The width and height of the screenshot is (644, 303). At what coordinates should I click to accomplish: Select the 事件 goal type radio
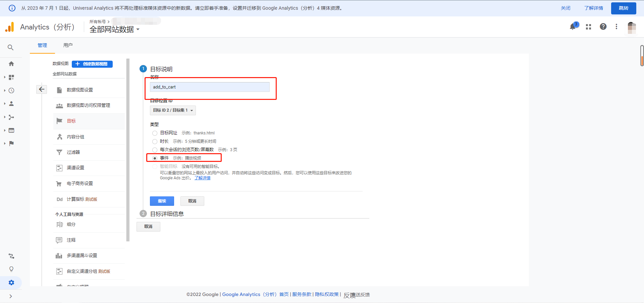tap(155, 158)
